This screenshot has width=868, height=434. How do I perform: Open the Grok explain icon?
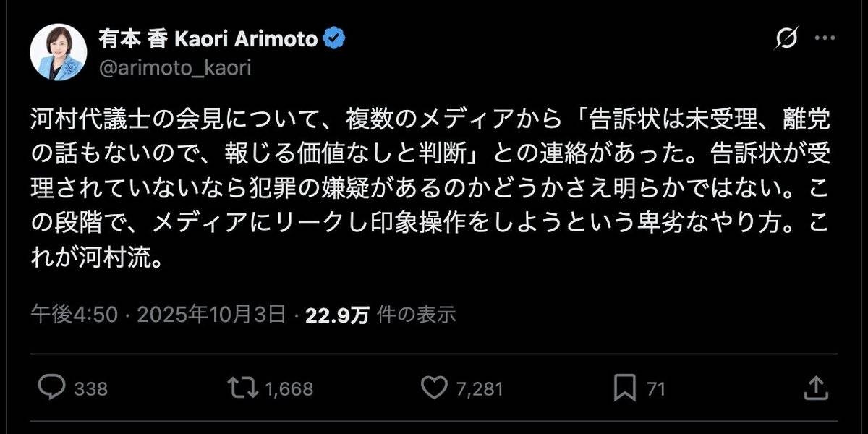[x=786, y=38]
